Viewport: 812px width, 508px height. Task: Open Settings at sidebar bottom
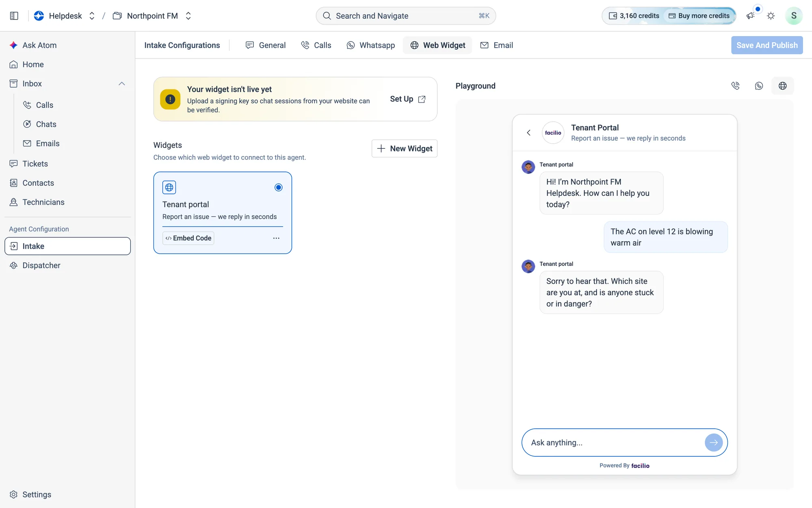(x=67, y=495)
